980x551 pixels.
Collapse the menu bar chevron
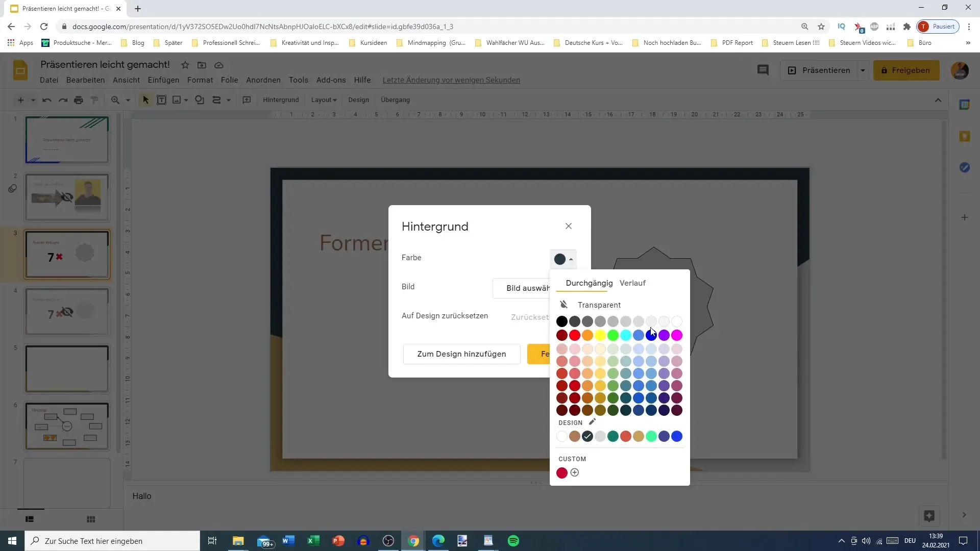(938, 100)
